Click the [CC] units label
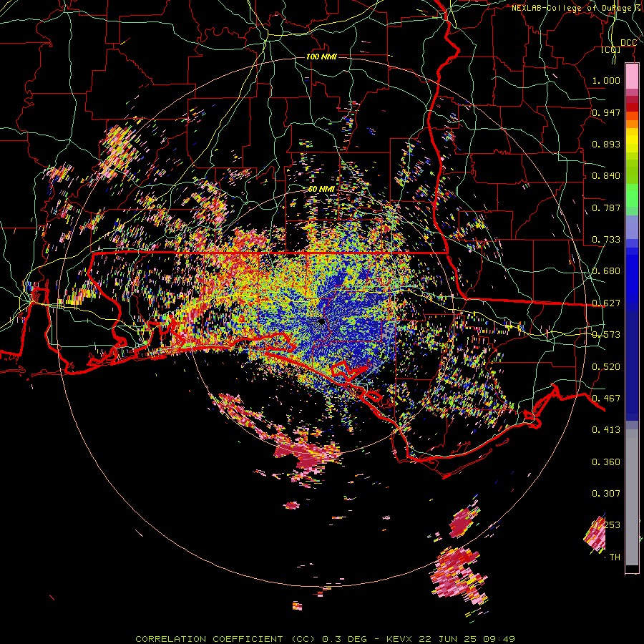Image resolution: width=644 pixels, height=644 pixels. click(611, 49)
